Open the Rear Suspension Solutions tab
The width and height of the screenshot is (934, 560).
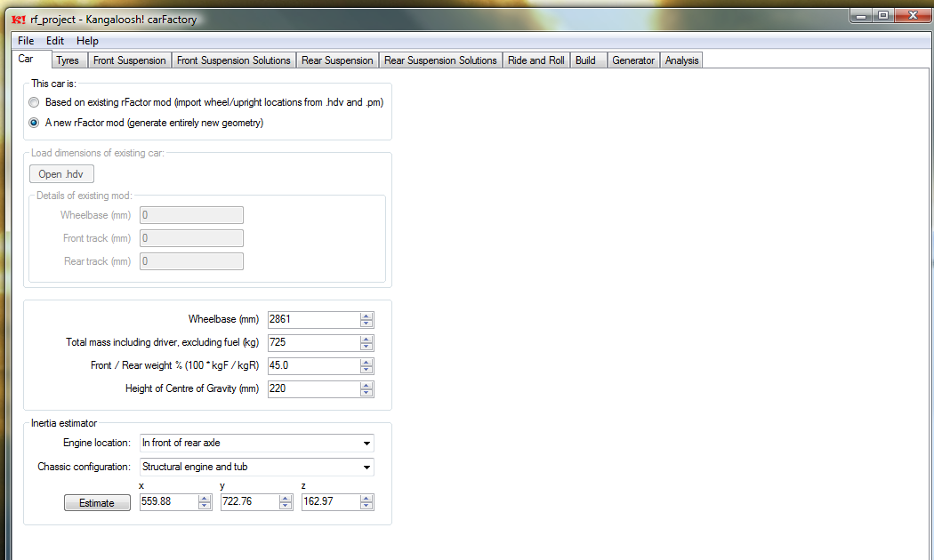click(440, 60)
